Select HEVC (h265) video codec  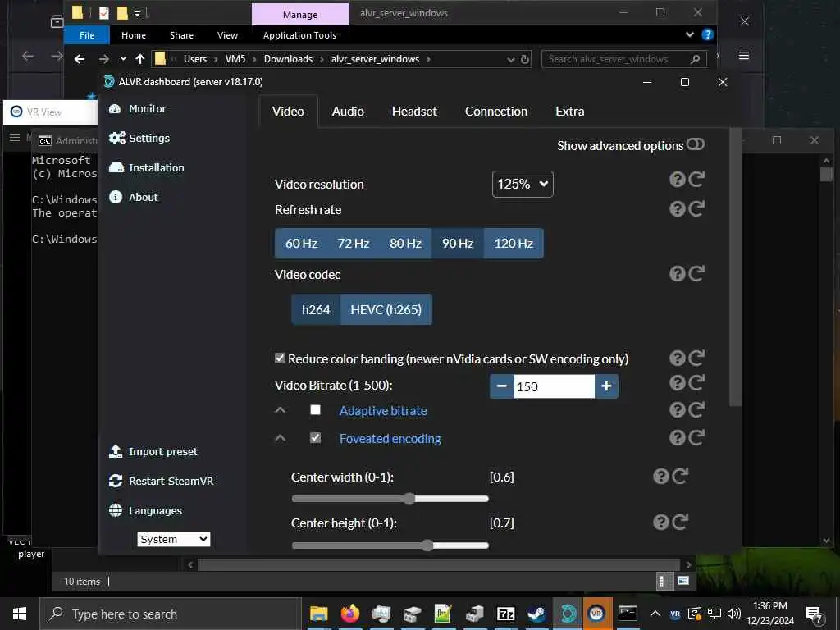tap(386, 309)
